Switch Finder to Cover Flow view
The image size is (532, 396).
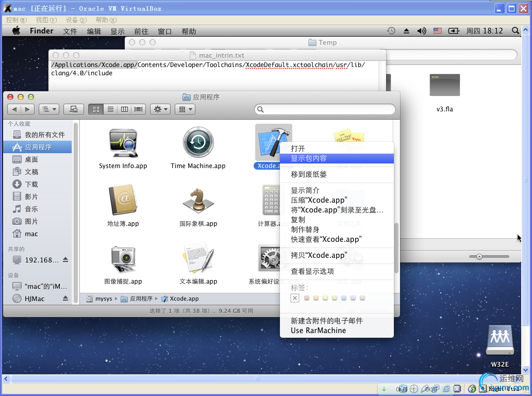click(139, 109)
